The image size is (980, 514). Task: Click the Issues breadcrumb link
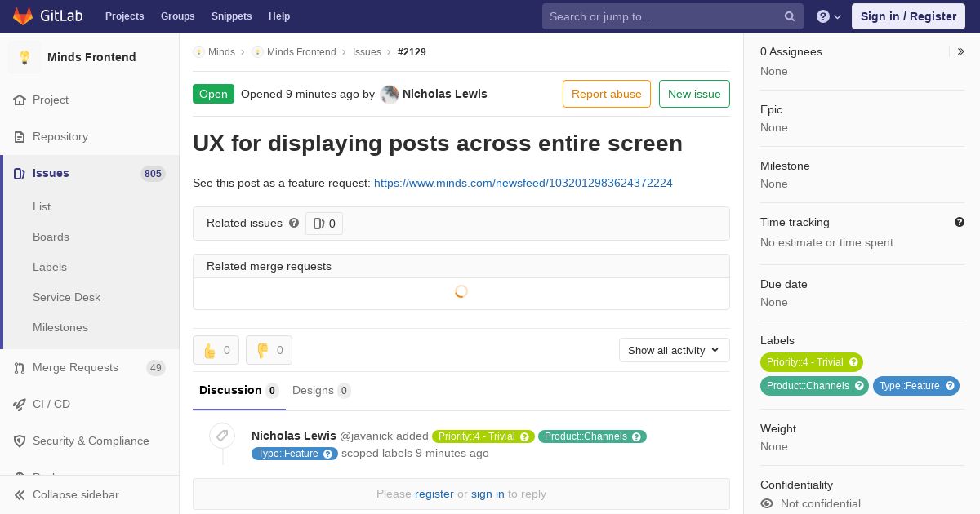[367, 51]
